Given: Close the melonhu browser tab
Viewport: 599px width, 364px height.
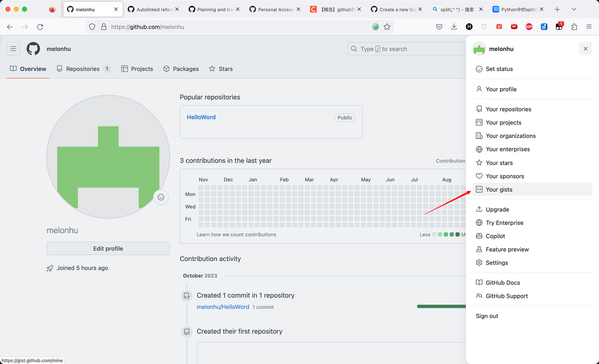Looking at the screenshot, I should click(x=116, y=9).
